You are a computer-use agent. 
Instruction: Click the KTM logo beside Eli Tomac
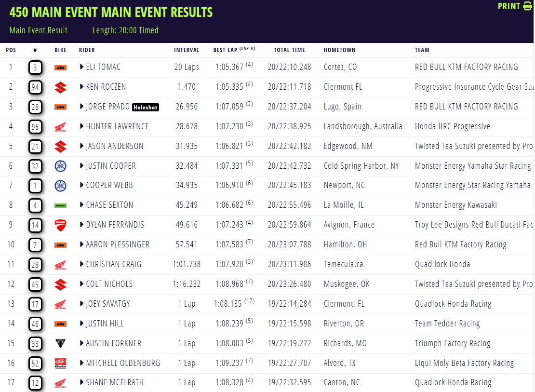click(60, 68)
